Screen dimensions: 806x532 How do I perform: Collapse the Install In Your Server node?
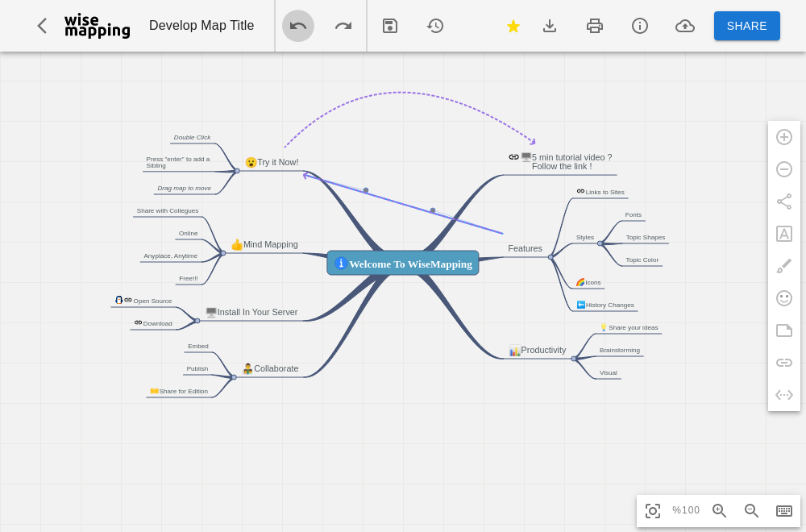(x=197, y=321)
